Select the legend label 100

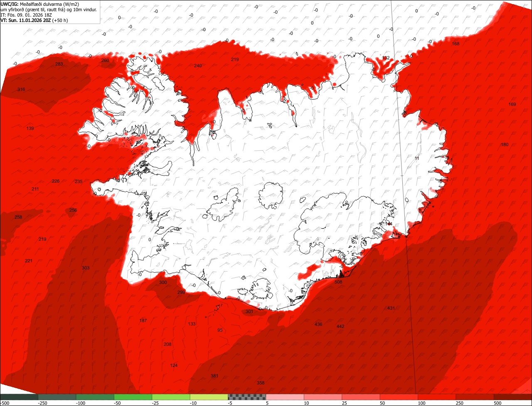(422, 403)
